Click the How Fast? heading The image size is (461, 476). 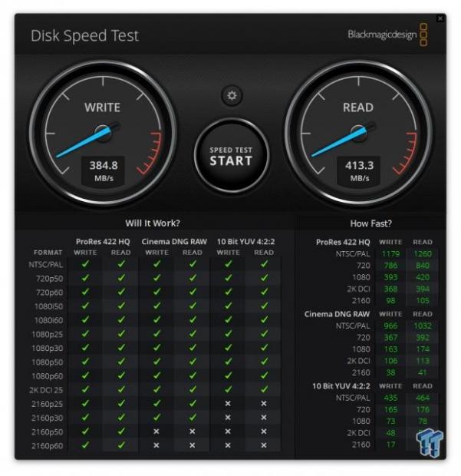point(371,223)
